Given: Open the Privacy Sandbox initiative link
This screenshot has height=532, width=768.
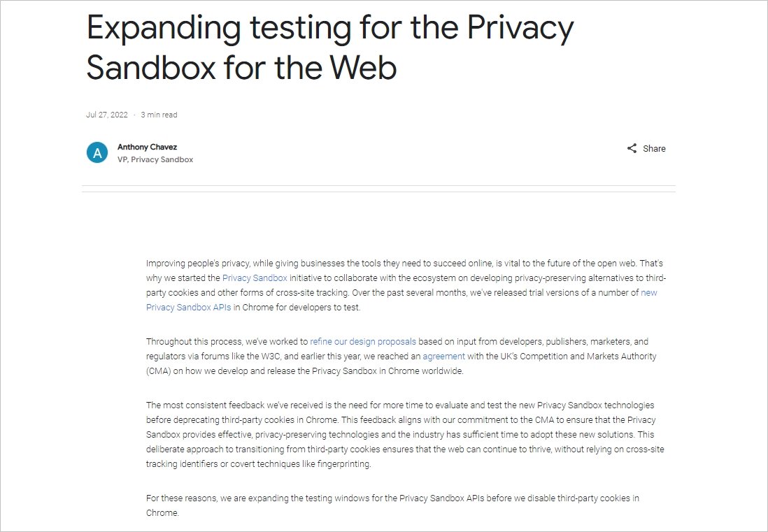Looking at the screenshot, I should tap(255, 278).
